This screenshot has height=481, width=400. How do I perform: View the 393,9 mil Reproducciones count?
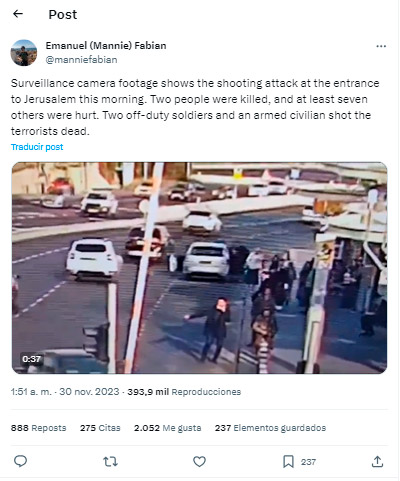point(184,392)
